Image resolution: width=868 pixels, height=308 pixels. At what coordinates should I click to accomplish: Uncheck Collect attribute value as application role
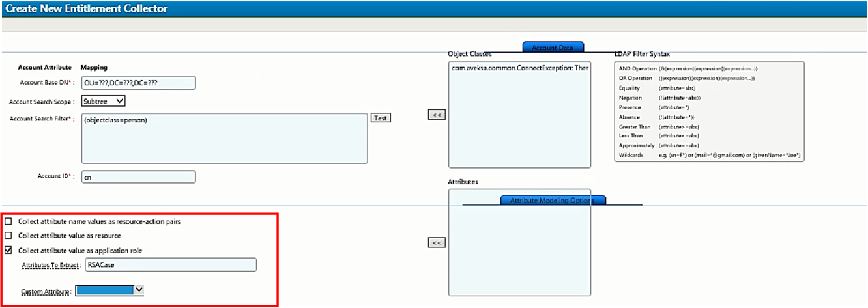[x=8, y=250]
